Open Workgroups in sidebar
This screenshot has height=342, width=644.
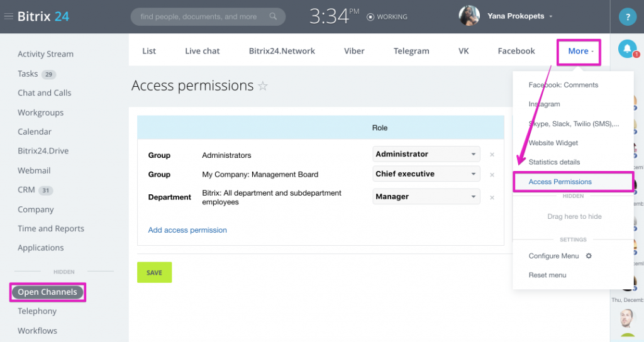[x=41, y=113]
